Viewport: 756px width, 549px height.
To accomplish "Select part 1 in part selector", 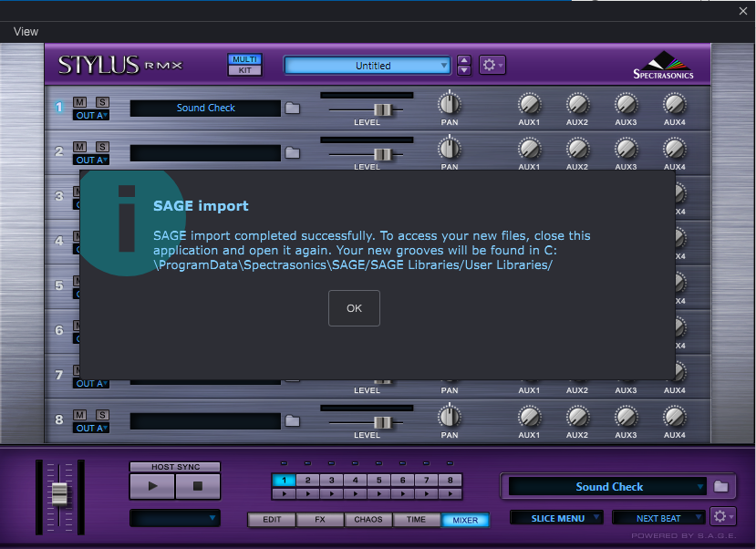I will click(284, 480).
